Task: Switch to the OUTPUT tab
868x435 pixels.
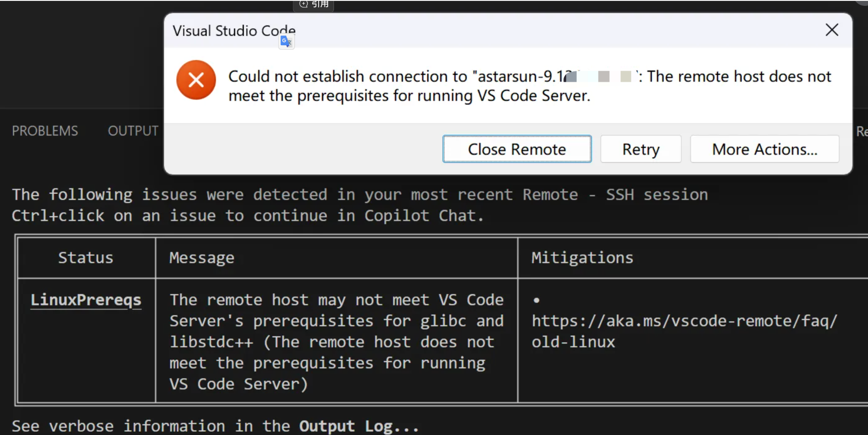Action: pyautogui.click(x=133, y=131)
